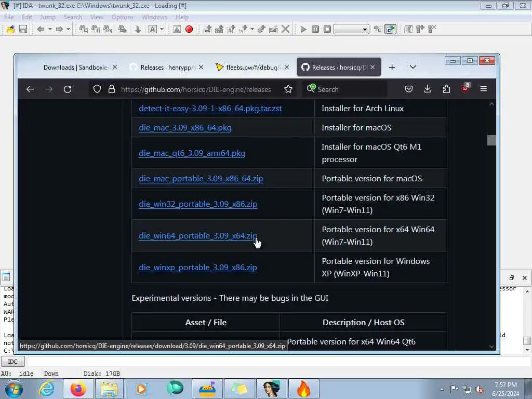Open IDA's Options menu
Screen dimensions: 532x399
[x=123, y=17]
